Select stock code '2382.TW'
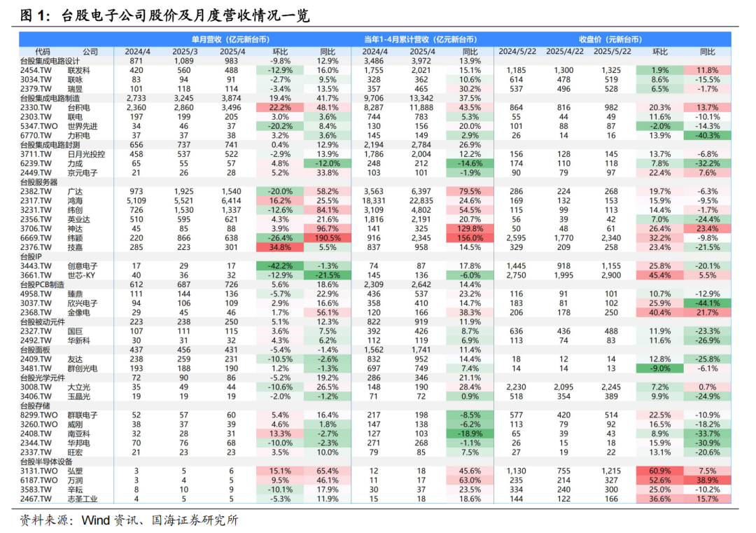756x533 pixels. pyautogui.click(x=36, y=191)
